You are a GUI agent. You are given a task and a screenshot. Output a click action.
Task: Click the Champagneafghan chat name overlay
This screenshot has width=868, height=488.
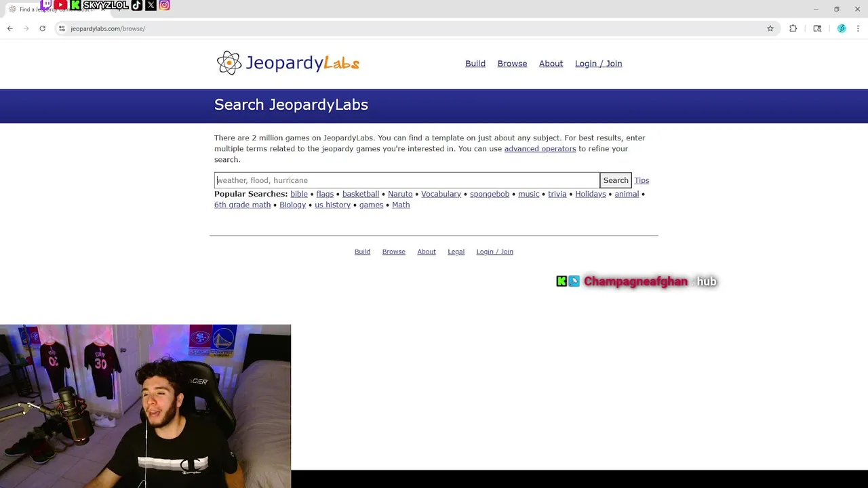pos(635,281)
